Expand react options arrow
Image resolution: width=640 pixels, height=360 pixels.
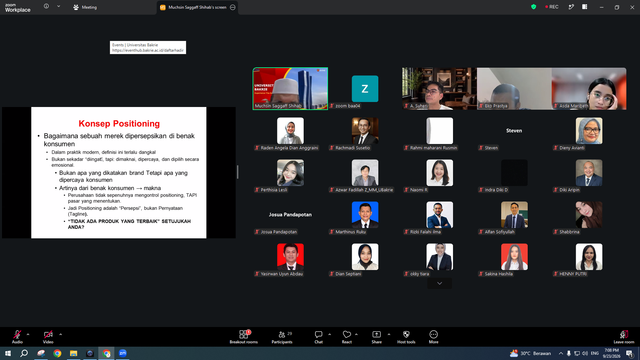(x=356, y=334)
